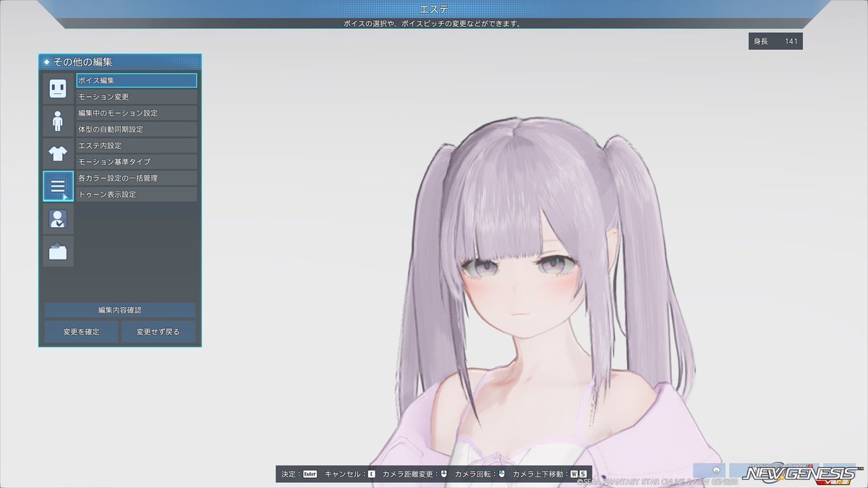
Task: Open the character profile checkmark icon
Action: (58, 219)
